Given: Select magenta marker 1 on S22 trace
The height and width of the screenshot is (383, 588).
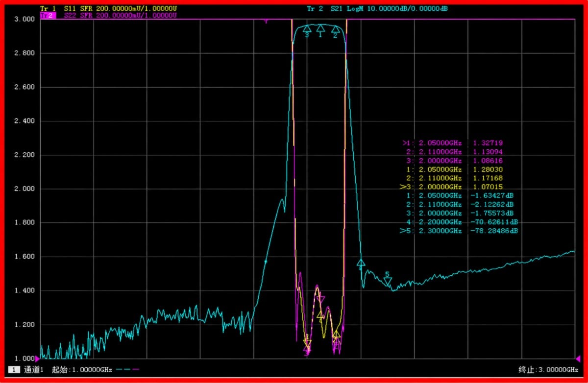Looking at the screenshot, I should (x=321, y=299).
